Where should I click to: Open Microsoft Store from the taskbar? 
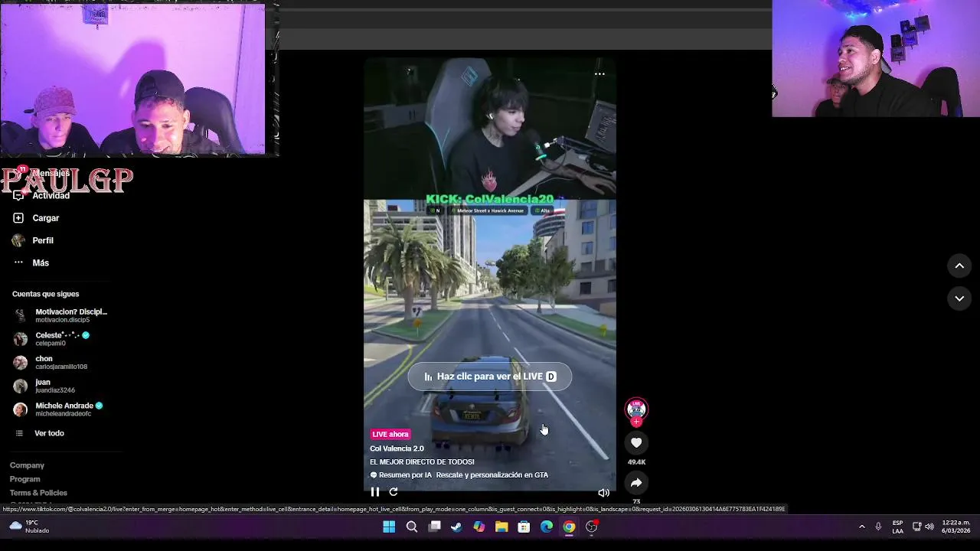pyautogui.click(x=524, y=527)
